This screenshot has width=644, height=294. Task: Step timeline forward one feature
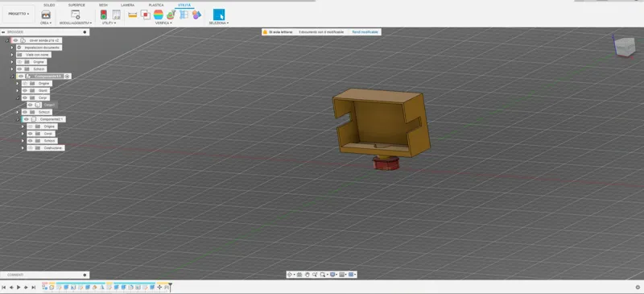[x=26, y=288]
